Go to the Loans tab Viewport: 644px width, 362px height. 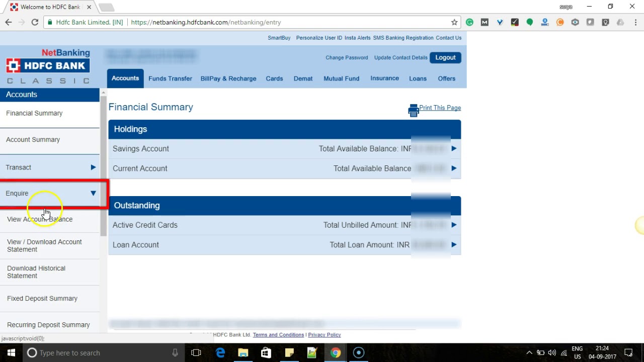418,78
